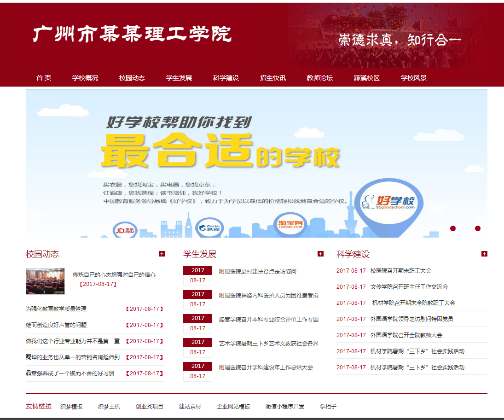Switch to the last carousel slide dot

point(478,228)
